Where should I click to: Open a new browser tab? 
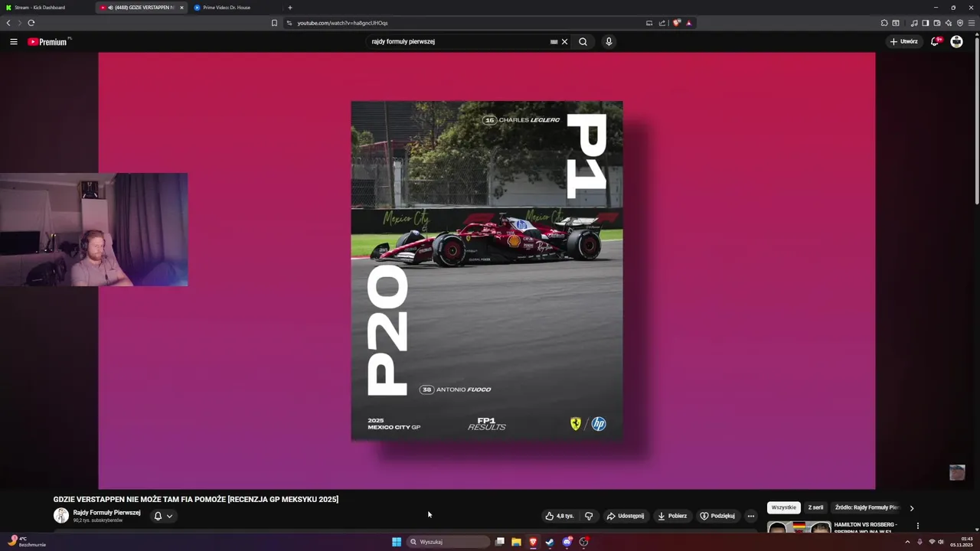pos(289,8)
